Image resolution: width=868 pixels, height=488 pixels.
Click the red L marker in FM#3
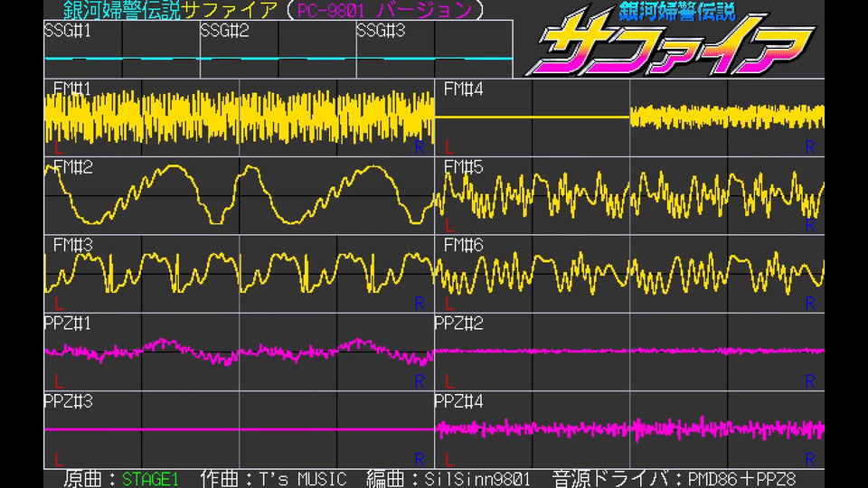click(59, 304)
